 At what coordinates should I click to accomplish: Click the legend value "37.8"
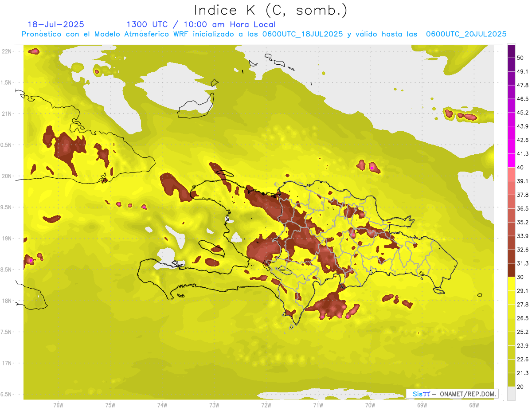[523, 195]
